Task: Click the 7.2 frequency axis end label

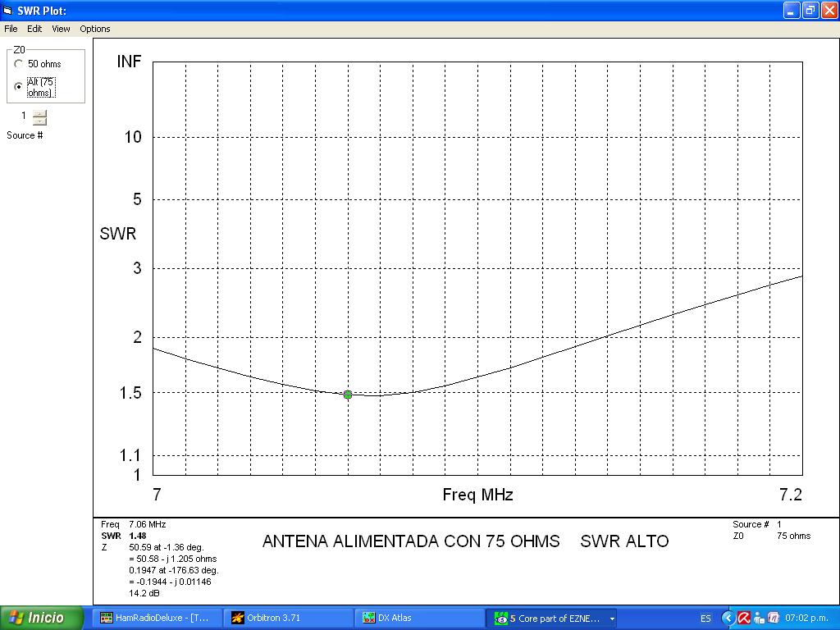Action: 791,495
